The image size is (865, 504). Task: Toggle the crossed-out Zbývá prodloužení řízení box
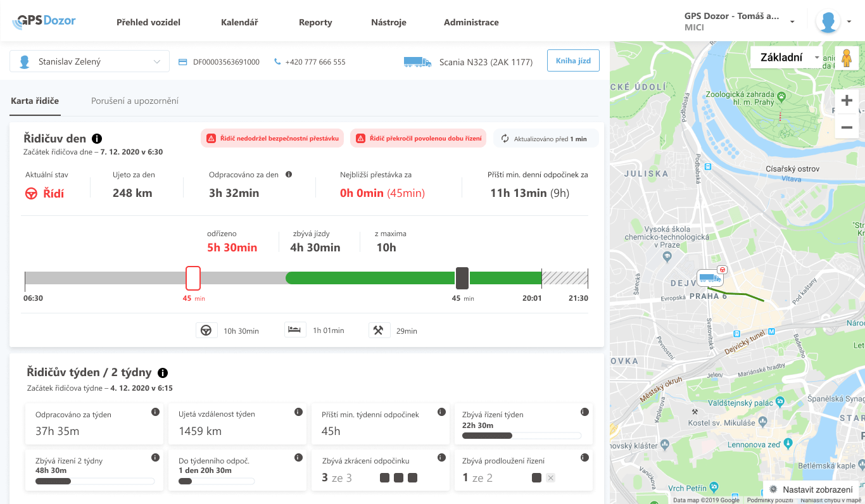[x=550, y=478]
